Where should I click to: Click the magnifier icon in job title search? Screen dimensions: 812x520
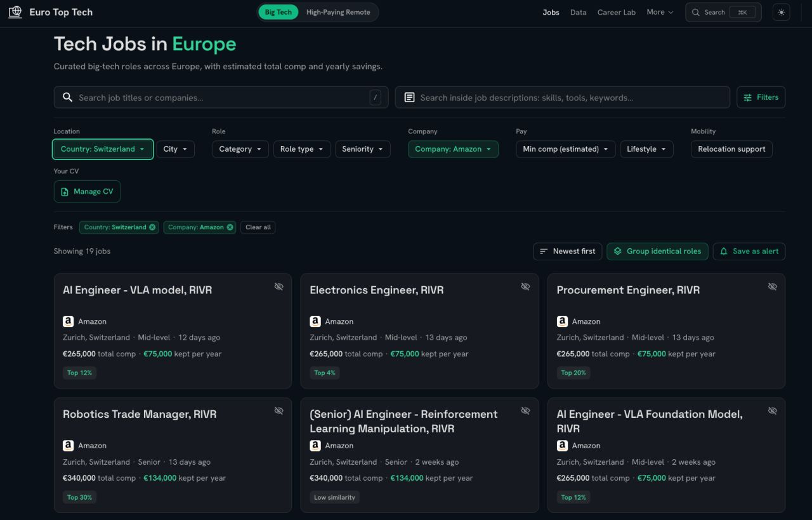coord(68,97)
